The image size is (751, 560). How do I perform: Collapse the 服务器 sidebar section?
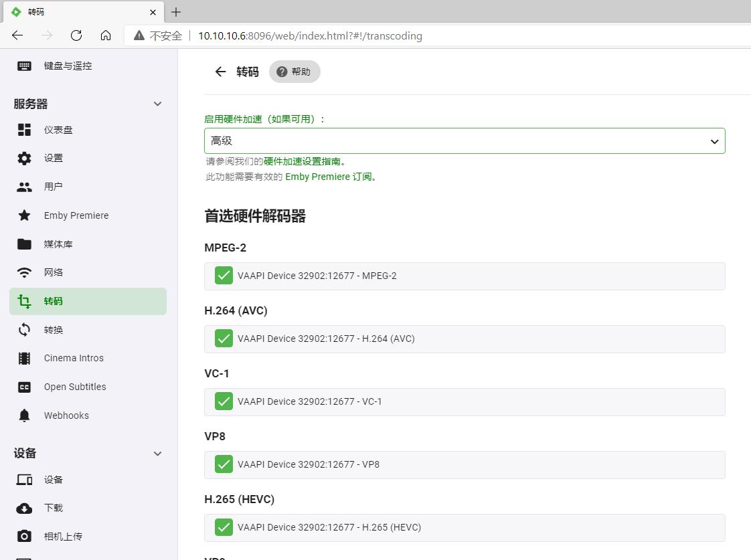[157, 103]
